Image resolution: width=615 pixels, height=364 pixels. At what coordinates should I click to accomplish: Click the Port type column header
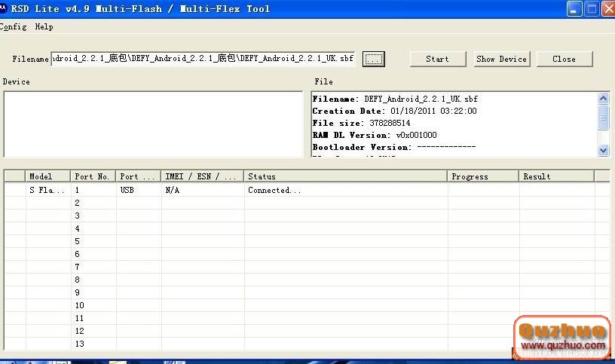tap(138, 176)
